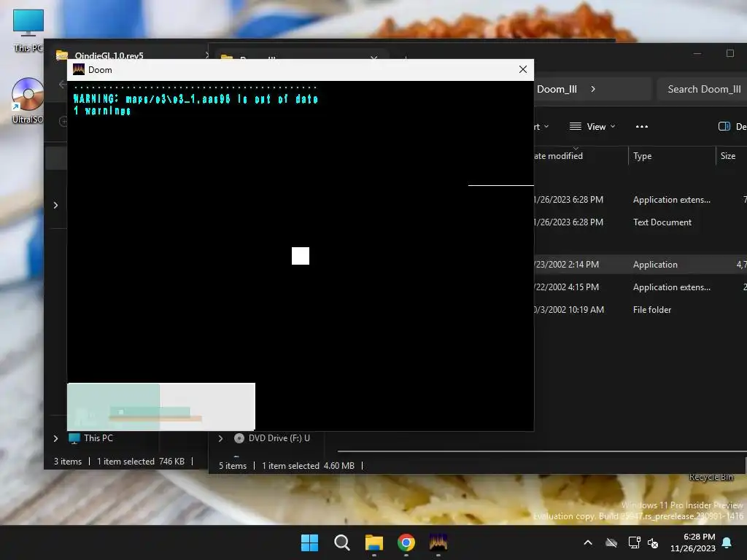The width and height of the screenshot is (747, 560).
Task: Expand the collapsed chevron in left navigation pane
Action: pyautogui.click(x=55, y=205)
